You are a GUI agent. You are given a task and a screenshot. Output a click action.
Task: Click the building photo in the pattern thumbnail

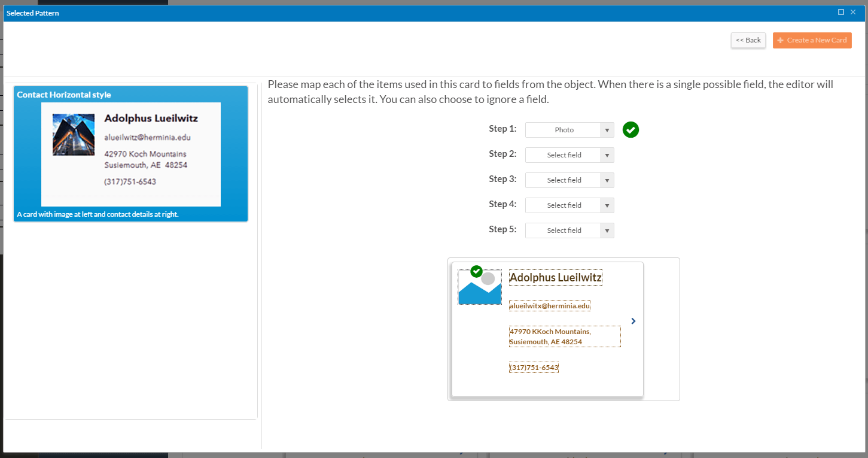[x=74, y=135]
